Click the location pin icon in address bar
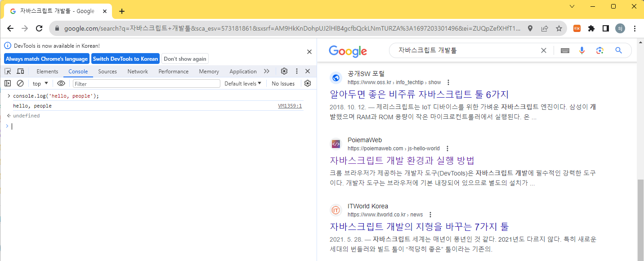Screen dimensions: 644x261 (x=530, y=28)
